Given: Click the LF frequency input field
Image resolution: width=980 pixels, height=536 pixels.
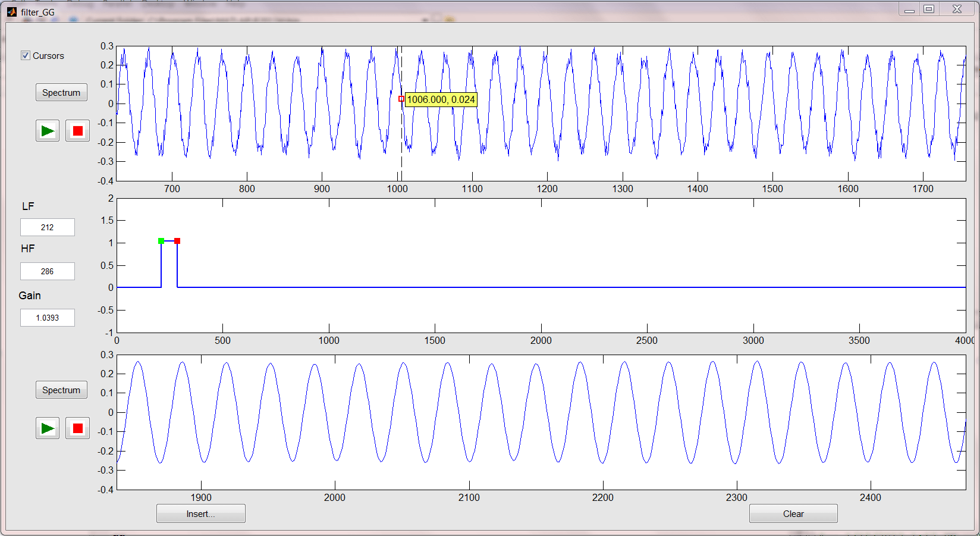Looking at the screenshot, I should [x=47, y=227].
